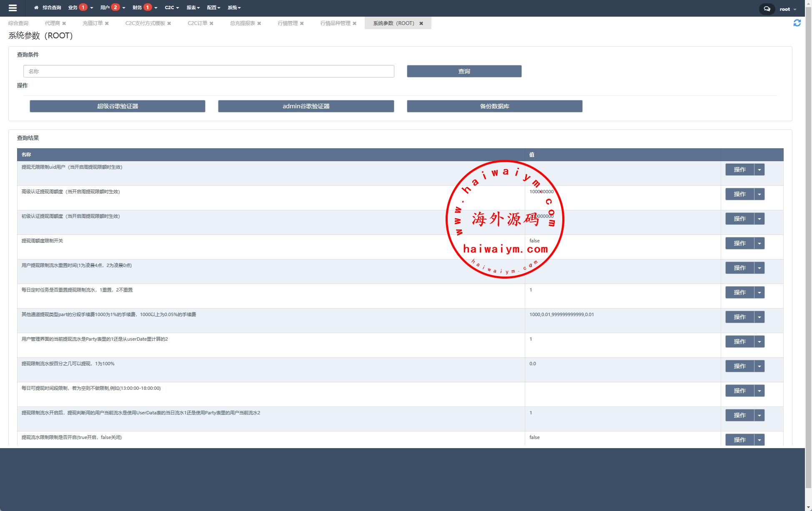Switch to the 总充提报表 tab
The image size is (812, 511).
tap(242, 23)
